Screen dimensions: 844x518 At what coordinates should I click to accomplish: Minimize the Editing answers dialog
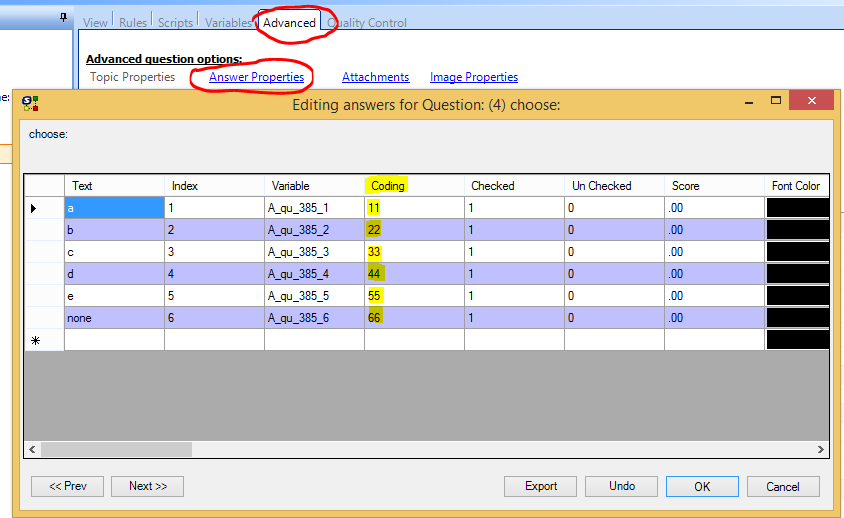coord(749,102)
